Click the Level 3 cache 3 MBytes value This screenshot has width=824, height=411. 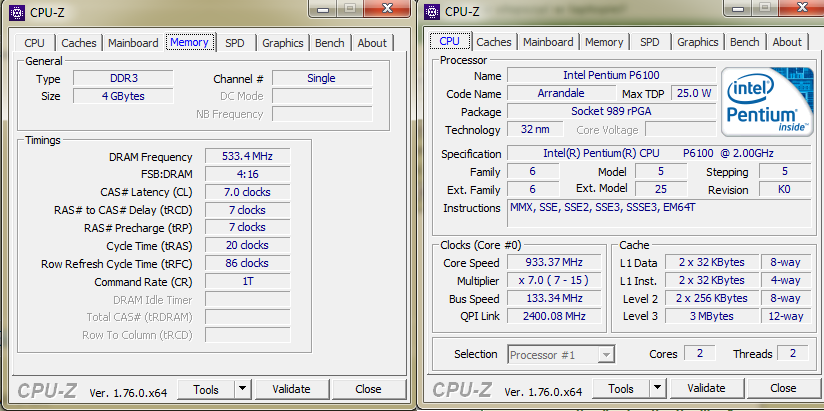pos(712,316)
